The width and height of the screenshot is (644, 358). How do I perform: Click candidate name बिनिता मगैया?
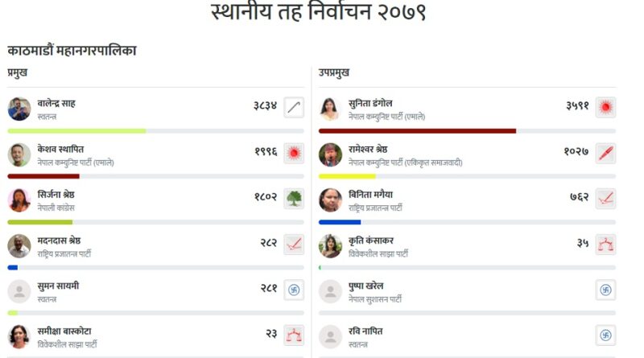click(371, 194)
